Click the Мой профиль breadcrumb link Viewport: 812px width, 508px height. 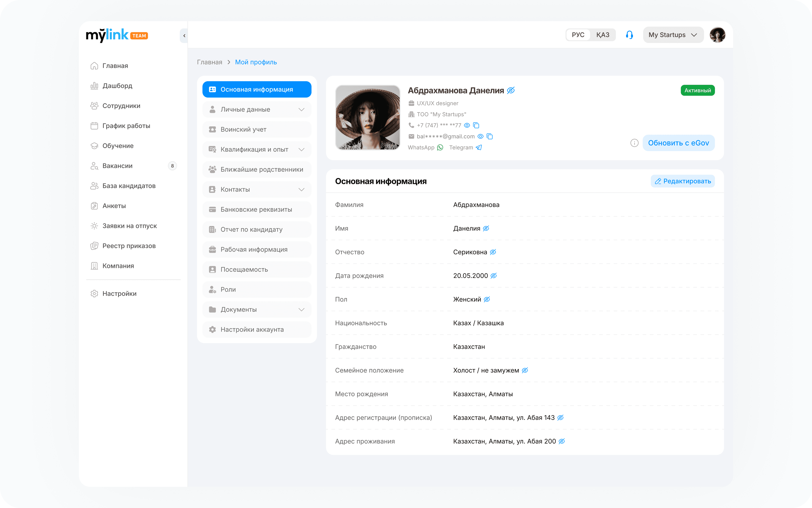tap(256, 62)
